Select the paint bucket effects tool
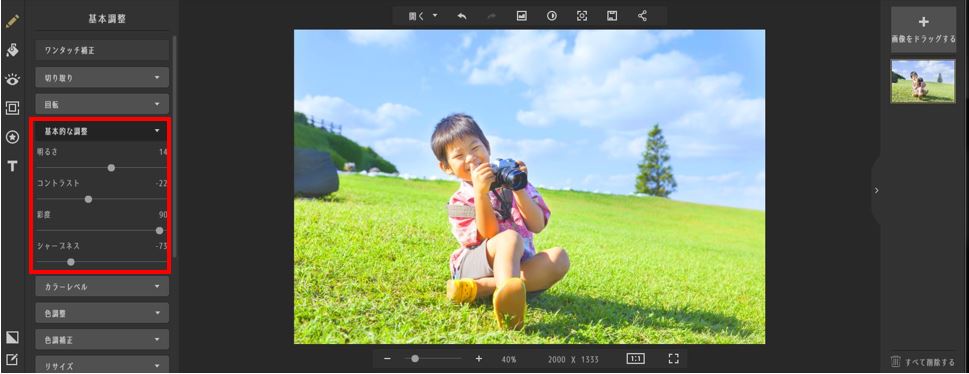This screenshot has width=969, height=374. tap(12, 50)
